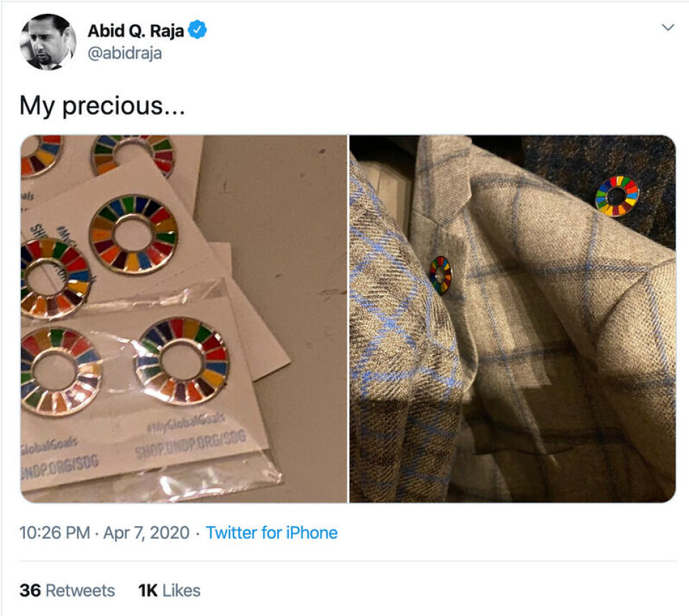Screen dimensions: 689x616
Task: Open the left photo of SDG pins
Action: [x=184, y=318]
